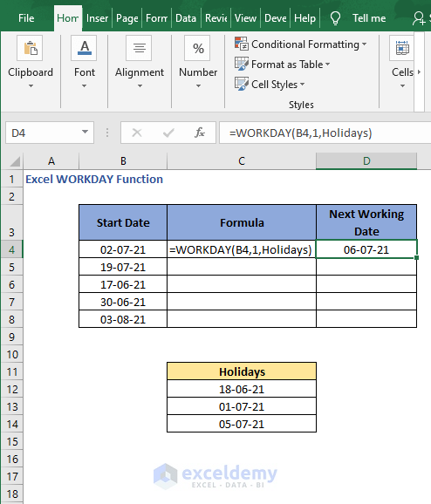Expand the Alignment group dropdown arrow
The width and height of the screenshot is (431, 504).
[x=140, y=85]
